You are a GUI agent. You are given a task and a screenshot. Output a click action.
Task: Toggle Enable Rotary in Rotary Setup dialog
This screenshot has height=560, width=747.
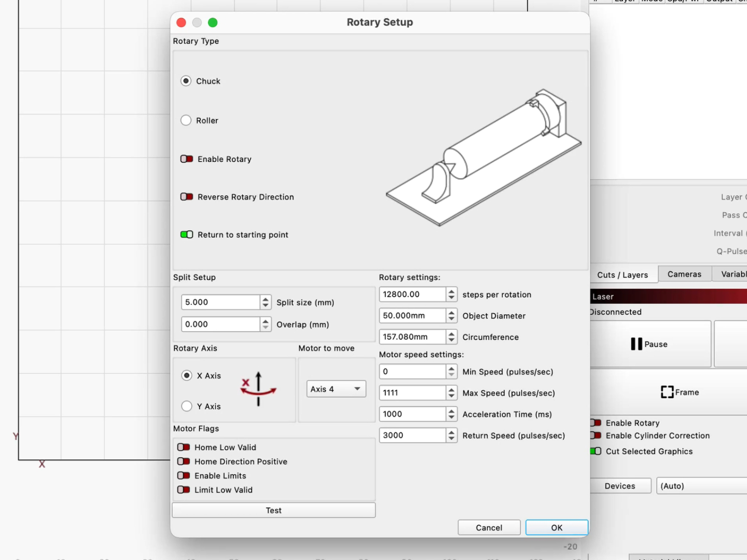tap(187, 159)
